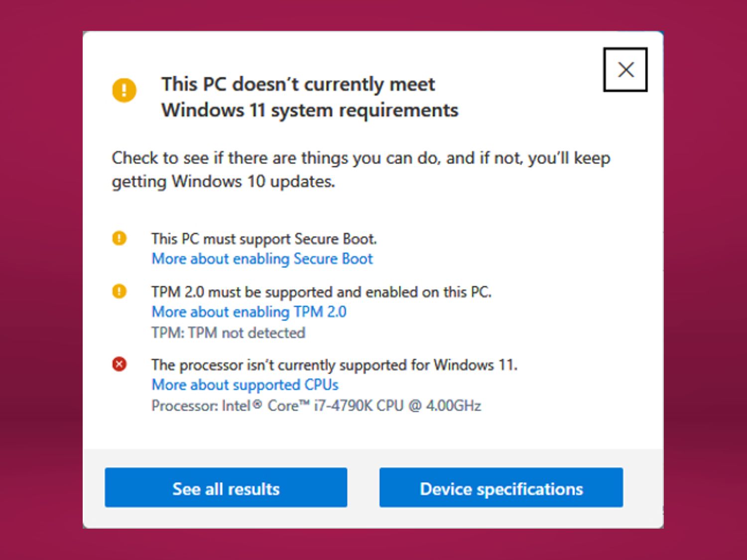Click the 'This PC must support Secure Boot' text
The height and width of the screenshot is (560, 747).
pyautogui.click(x=264, y=239)
